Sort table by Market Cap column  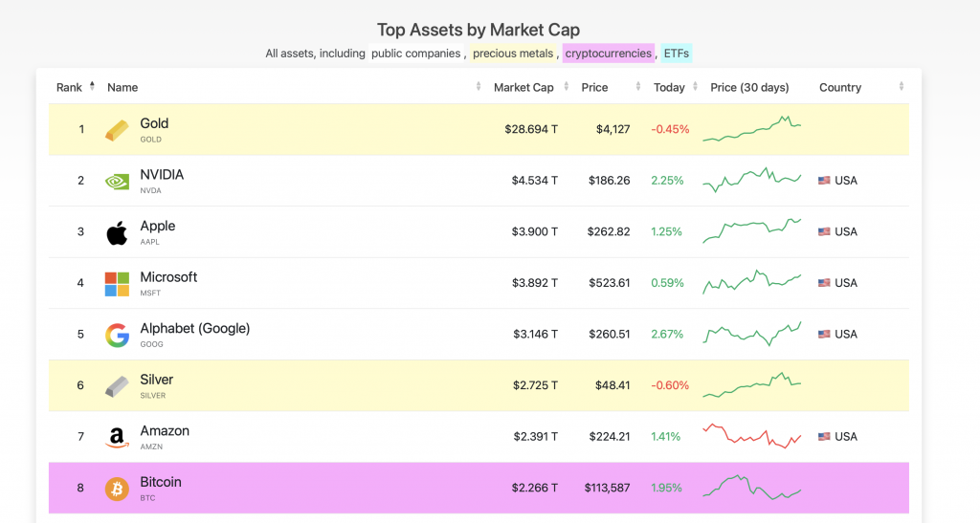(523, 87)
